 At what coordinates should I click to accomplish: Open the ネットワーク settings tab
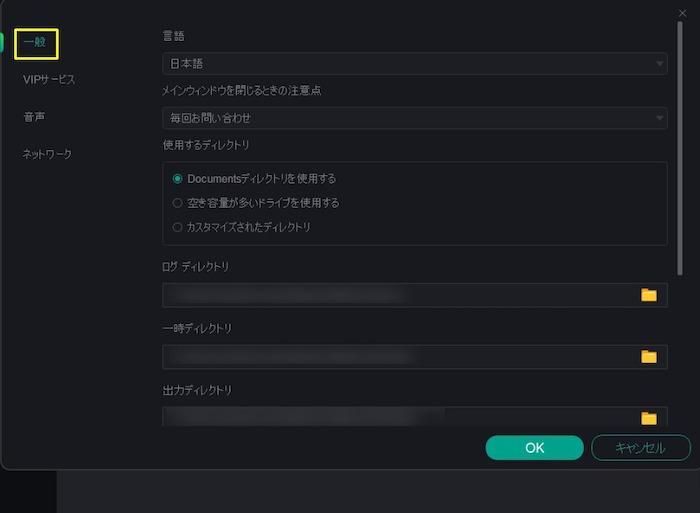[47, 154]
